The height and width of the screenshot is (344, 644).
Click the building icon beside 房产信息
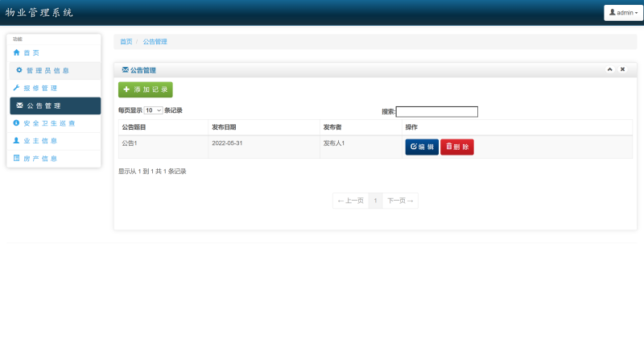tap(16, 158)
